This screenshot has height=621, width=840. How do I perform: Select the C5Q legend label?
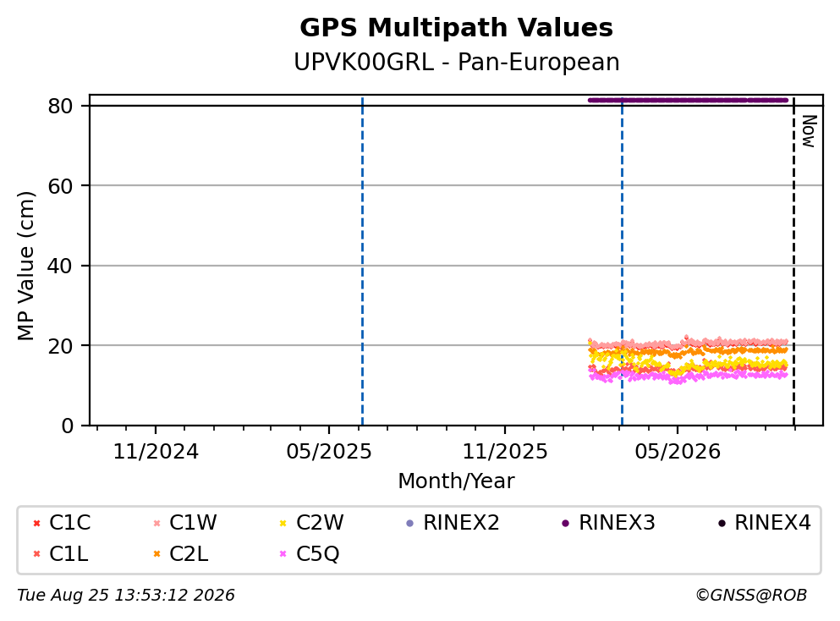(x=318, y=553)
